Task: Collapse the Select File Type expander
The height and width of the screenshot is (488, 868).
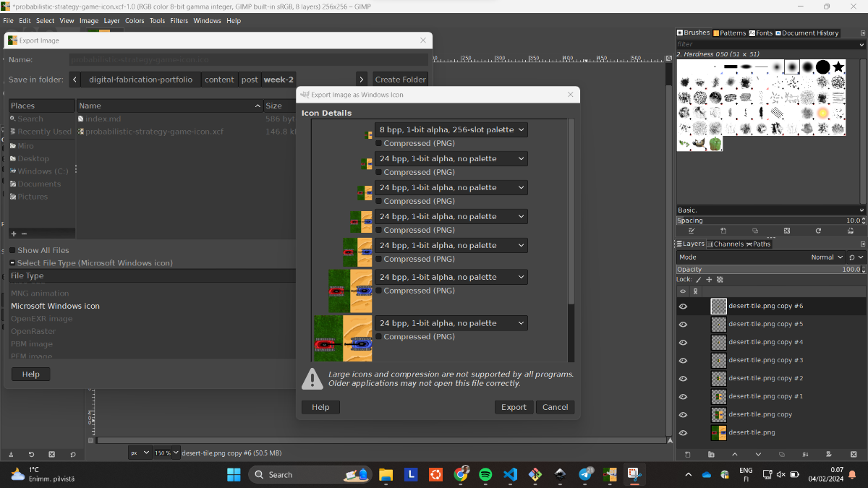Action: pyautogui.click(x=12, y=263)
